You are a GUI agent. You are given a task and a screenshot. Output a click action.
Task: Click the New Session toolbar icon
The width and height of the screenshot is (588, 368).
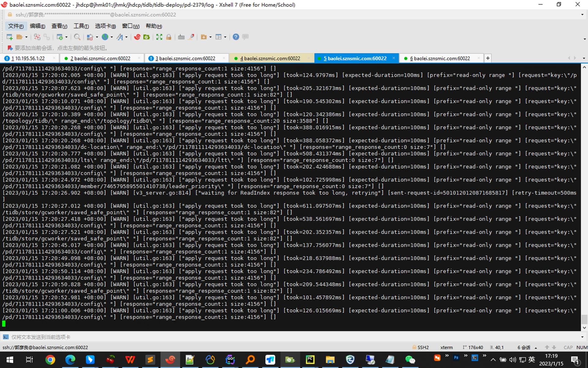(x=9, y=37)
